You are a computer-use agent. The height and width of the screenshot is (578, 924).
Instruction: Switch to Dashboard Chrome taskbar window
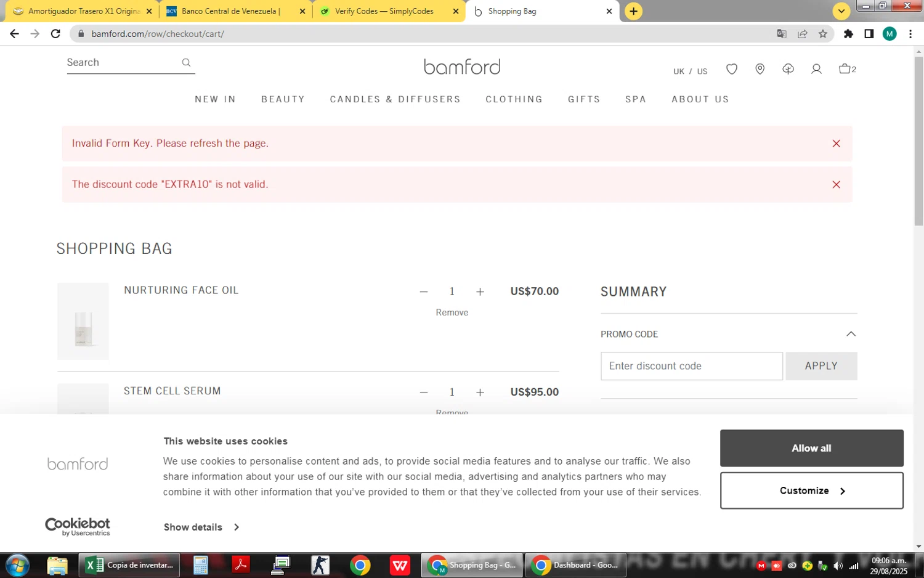(575, 565)
